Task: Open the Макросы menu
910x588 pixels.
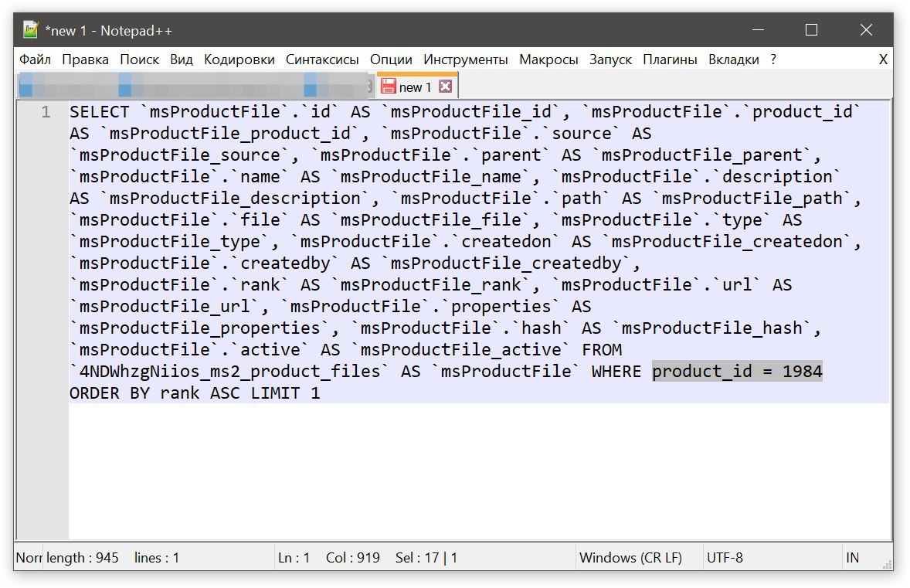Action: pos(548,59)
